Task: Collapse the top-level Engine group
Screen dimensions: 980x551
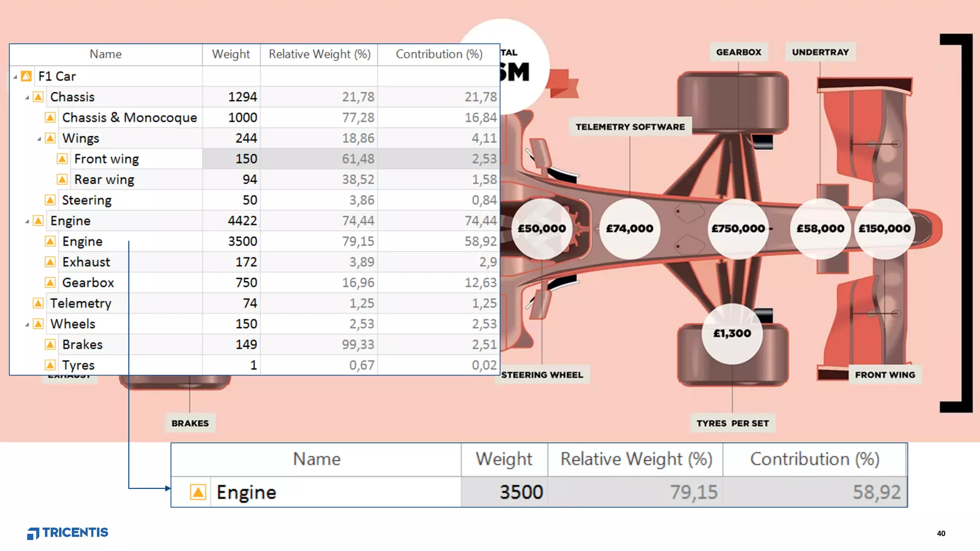Action: pyautogui.click(x=27, y=221)
